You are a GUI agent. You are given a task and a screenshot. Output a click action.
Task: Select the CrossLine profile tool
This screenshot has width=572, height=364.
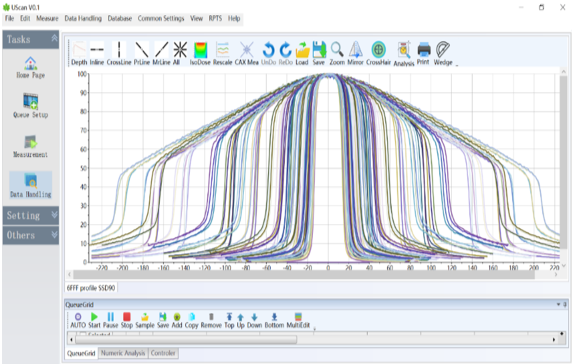(119, 53)
